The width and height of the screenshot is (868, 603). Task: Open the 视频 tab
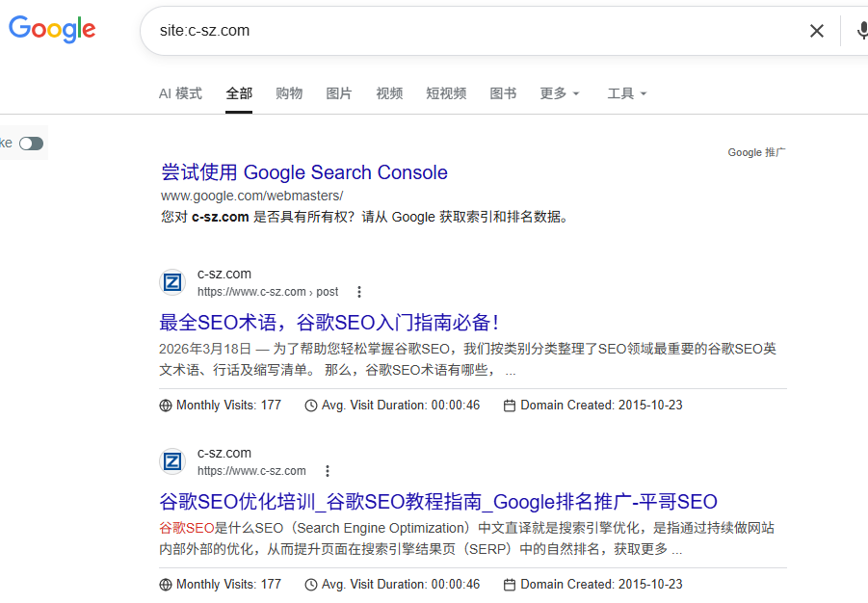(389, 93)
